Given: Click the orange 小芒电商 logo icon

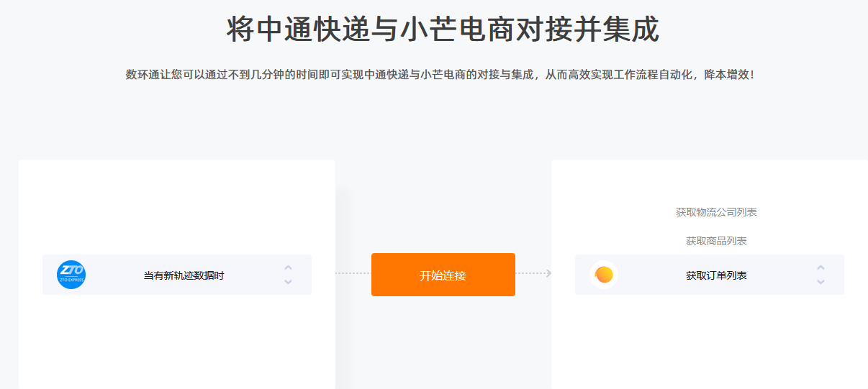Looking at the screenshot, I should pos(604,275).
